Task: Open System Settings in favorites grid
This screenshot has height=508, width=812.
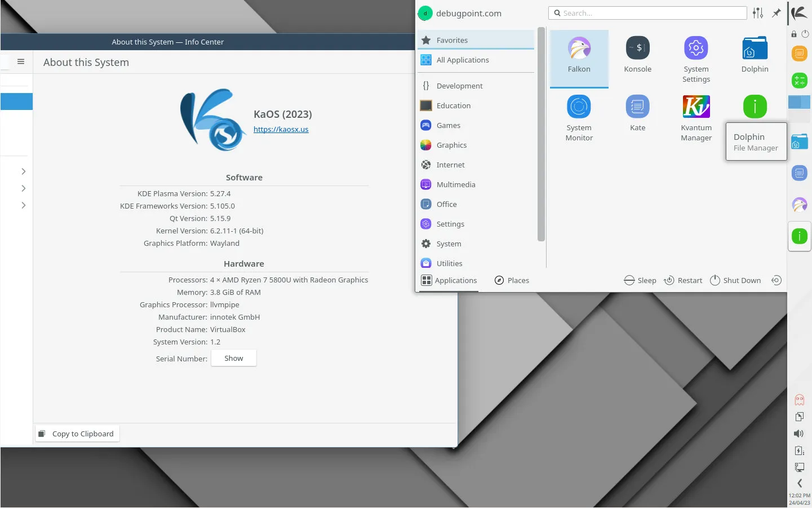Action: click(x=696, y=59)
